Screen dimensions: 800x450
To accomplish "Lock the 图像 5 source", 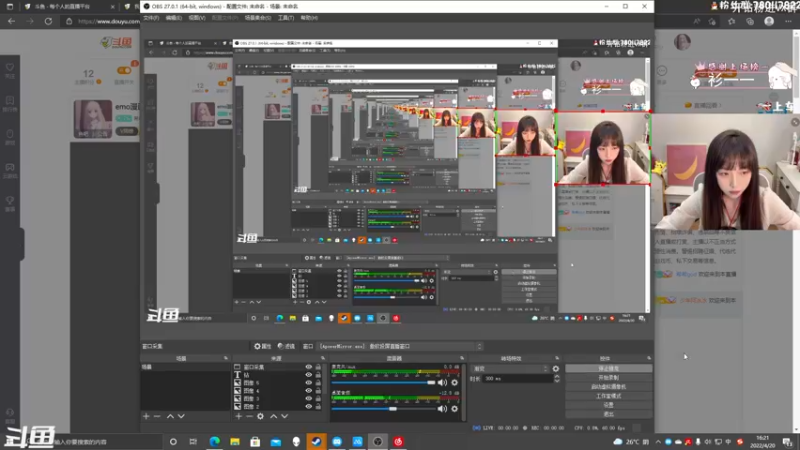I will coord(318,383).
